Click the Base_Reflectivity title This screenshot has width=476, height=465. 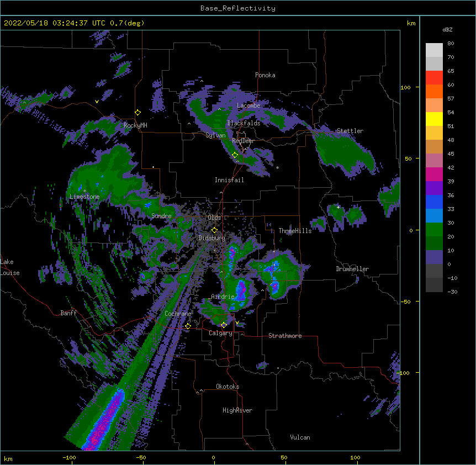tap(238, 8)
